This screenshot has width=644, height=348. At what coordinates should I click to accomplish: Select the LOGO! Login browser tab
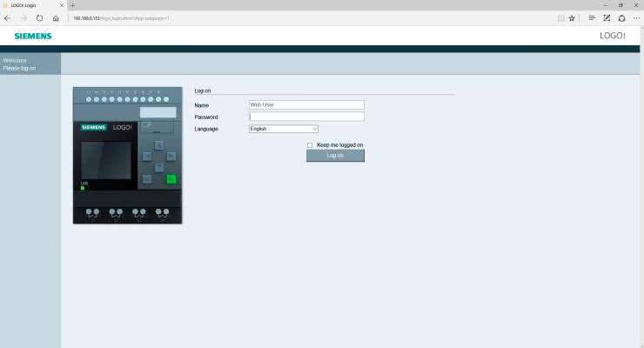[30, 5]
